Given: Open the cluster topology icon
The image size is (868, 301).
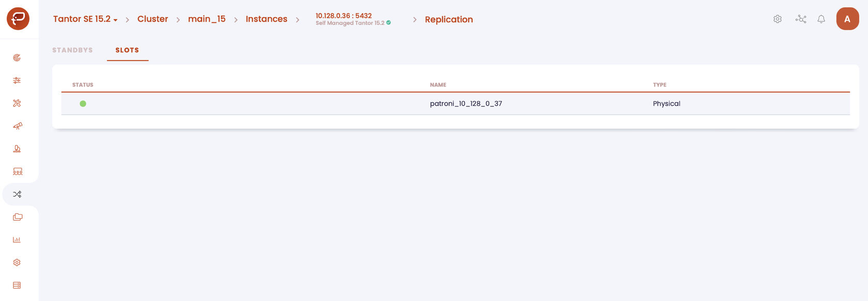Looking at the screenshot, I should click(x=801, y=19).
